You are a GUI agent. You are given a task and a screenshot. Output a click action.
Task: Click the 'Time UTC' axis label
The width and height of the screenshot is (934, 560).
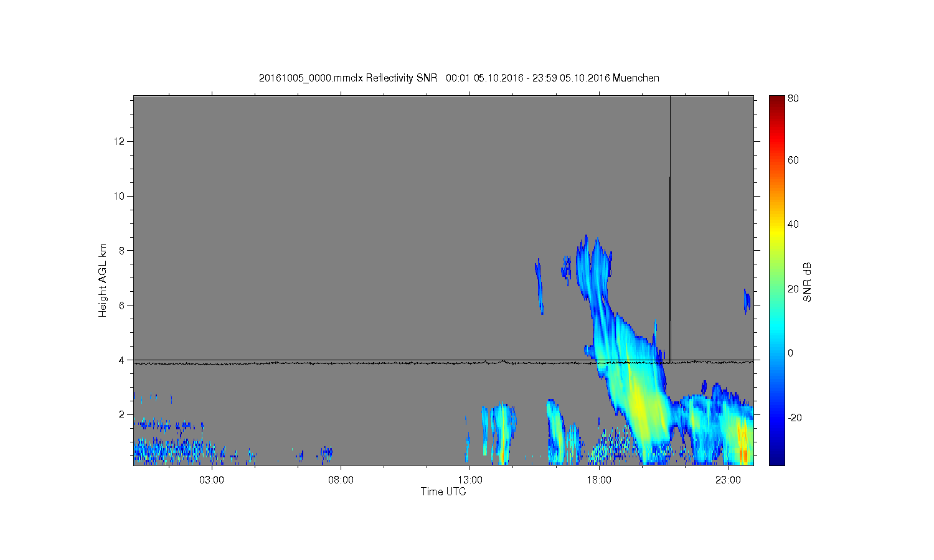pos(443,492)
